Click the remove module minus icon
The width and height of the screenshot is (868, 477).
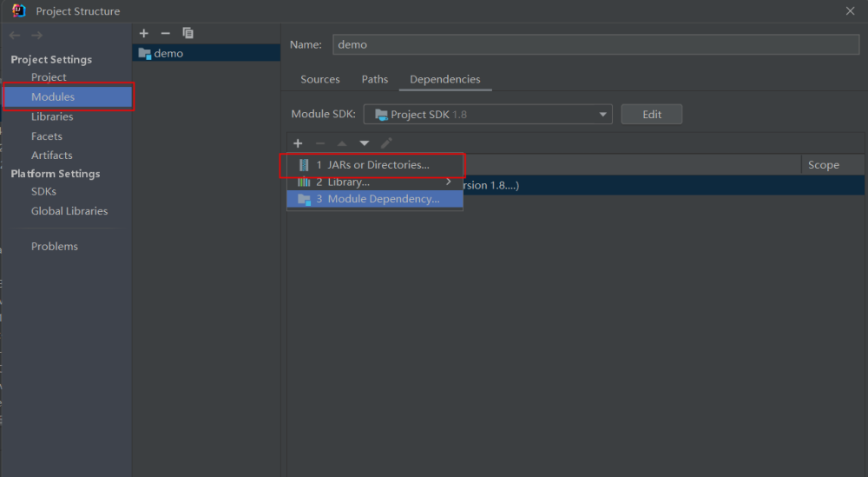[x=165, y=33]
